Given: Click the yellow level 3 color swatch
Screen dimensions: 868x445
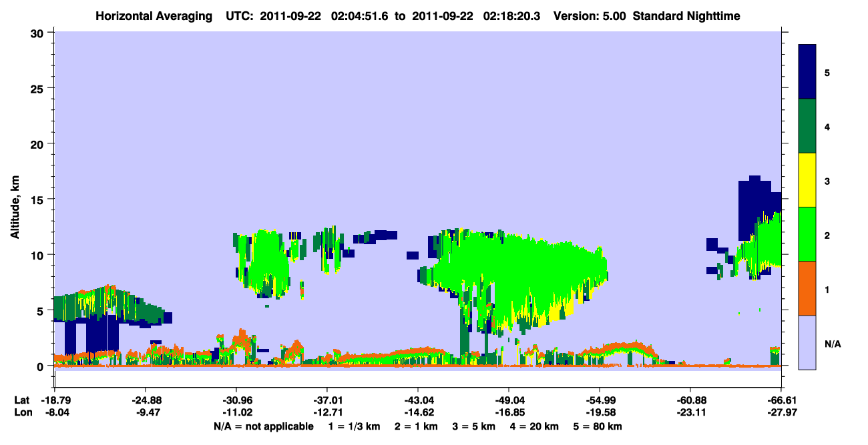Looking at the screenshot, I should (x=807, y=179).
